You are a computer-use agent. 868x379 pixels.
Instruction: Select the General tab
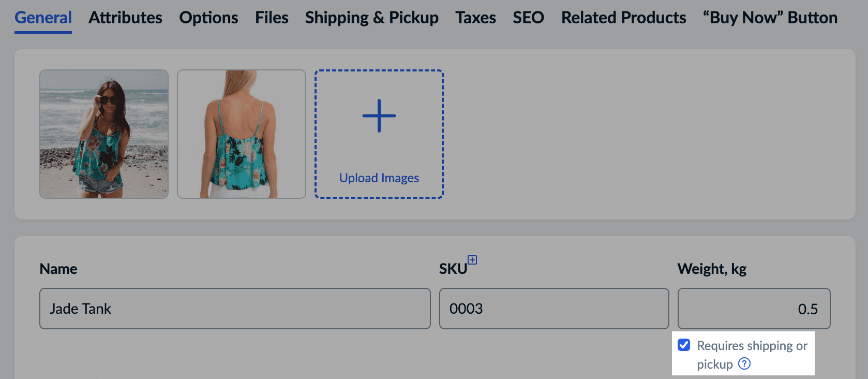pos(43,18)
